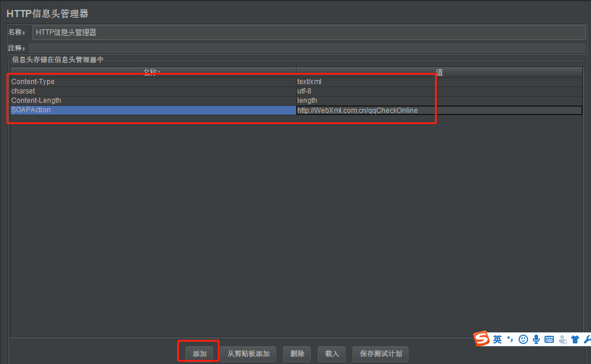Click 从剪贴板添加 to add from clipboard
Screen dimensions: 591x364
click(249, 353)
